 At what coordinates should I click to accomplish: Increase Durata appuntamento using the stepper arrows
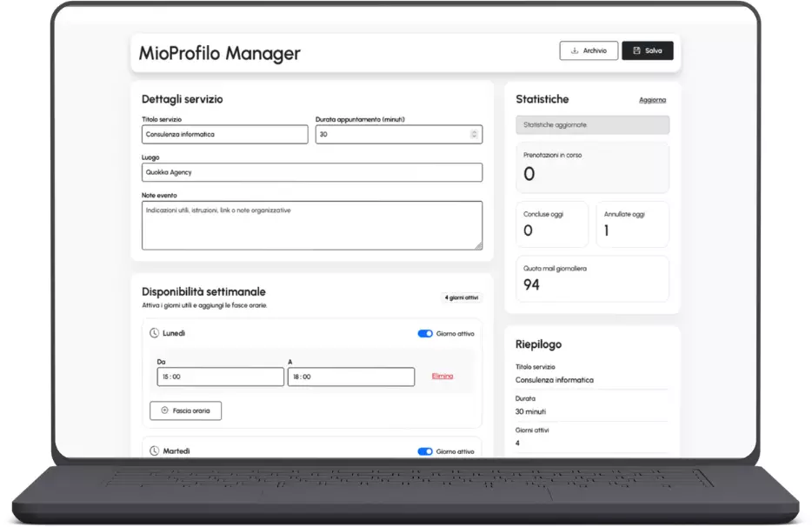tap(473, 134)
